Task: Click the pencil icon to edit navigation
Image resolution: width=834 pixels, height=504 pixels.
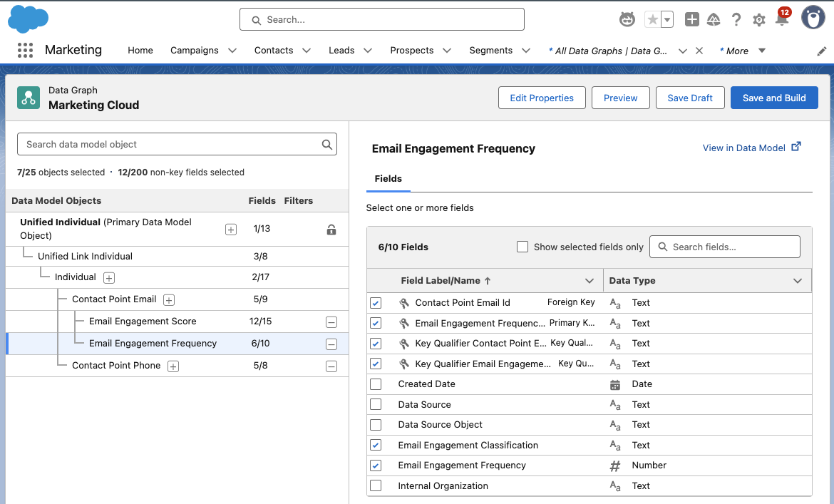Action: pyautogui.click(x=822, y=51)
